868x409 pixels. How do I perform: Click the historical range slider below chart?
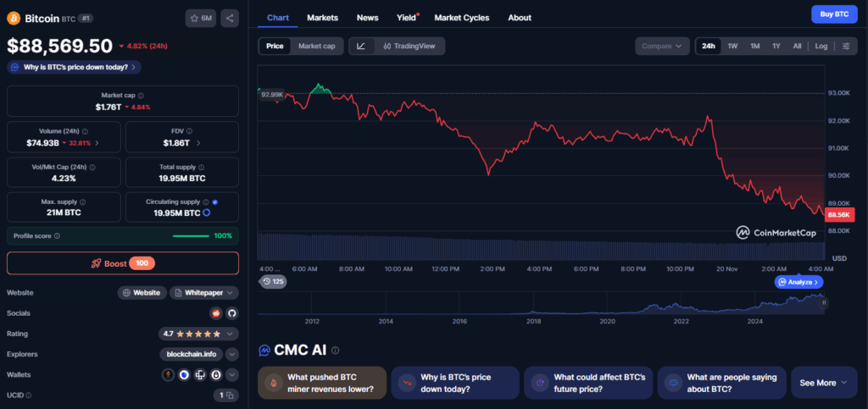pyautogui.click(x=542, y=302)
